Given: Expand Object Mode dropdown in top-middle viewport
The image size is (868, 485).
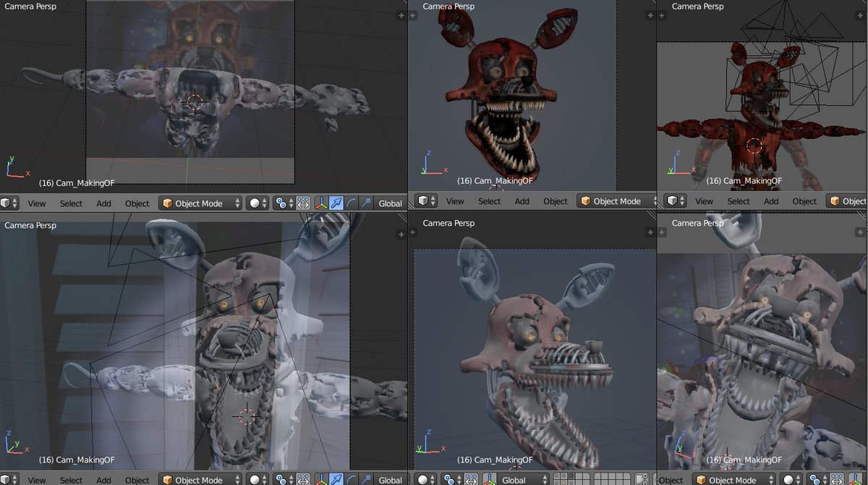Looking at the screenshot, I should point(617,201).
